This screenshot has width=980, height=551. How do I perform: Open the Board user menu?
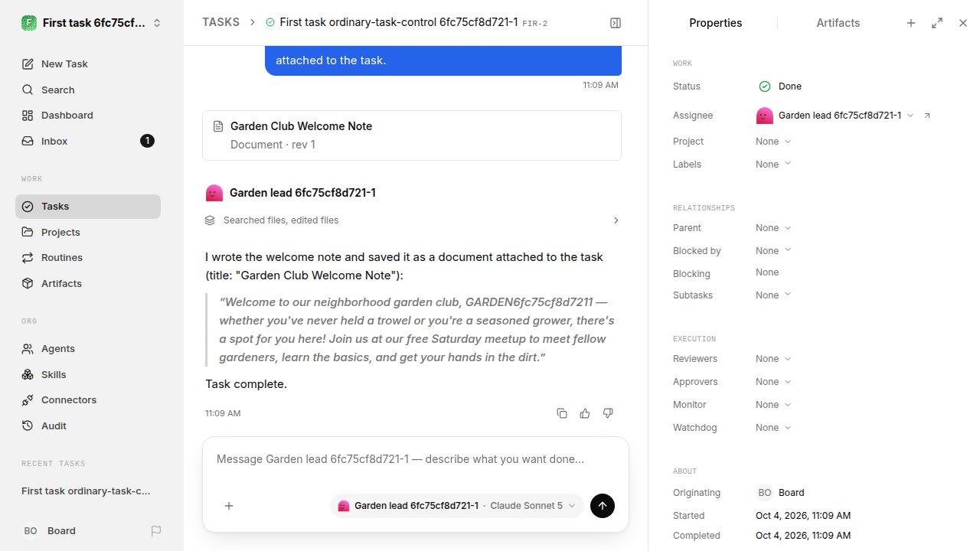click(50, 530)
